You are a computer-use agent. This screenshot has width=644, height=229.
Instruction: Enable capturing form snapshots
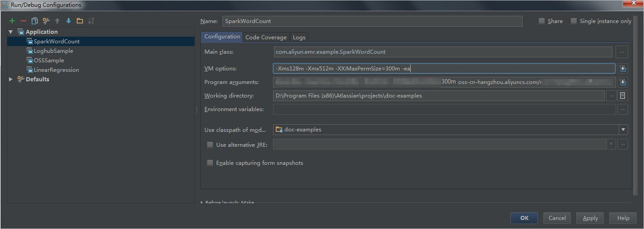pos(210,163)
